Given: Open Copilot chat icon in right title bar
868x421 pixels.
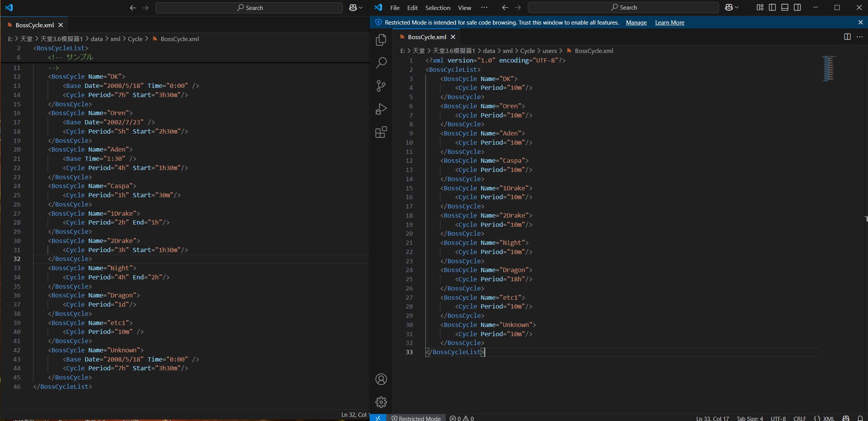Looking at the screenshot, I should tap(729, 8).
